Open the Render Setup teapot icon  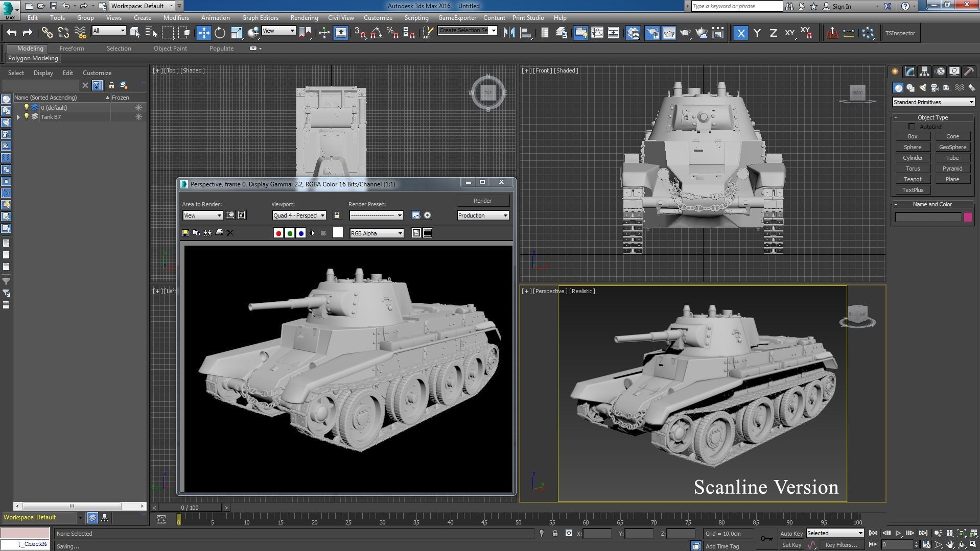coord(652,33)
